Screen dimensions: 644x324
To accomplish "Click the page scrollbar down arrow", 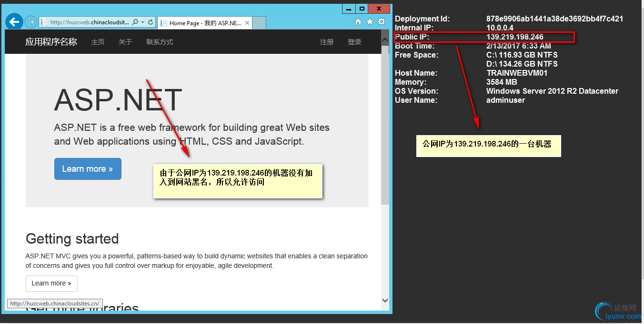I will pyautogui.click(x=385, y=300).
